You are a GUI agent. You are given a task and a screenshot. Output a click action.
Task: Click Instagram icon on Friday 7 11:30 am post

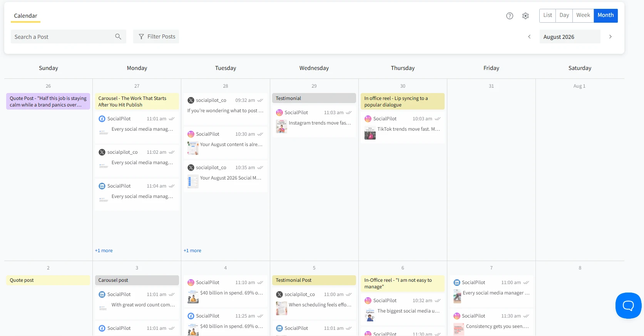click(457, 316)
